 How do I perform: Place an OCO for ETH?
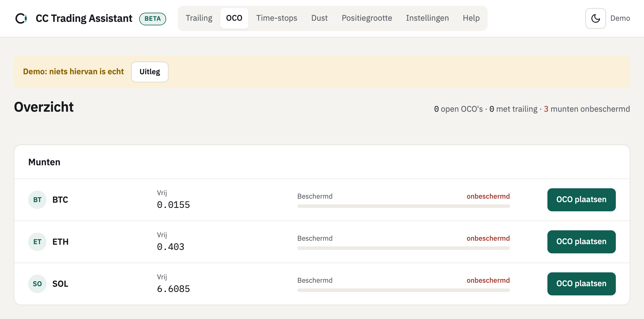pos(581,242)
